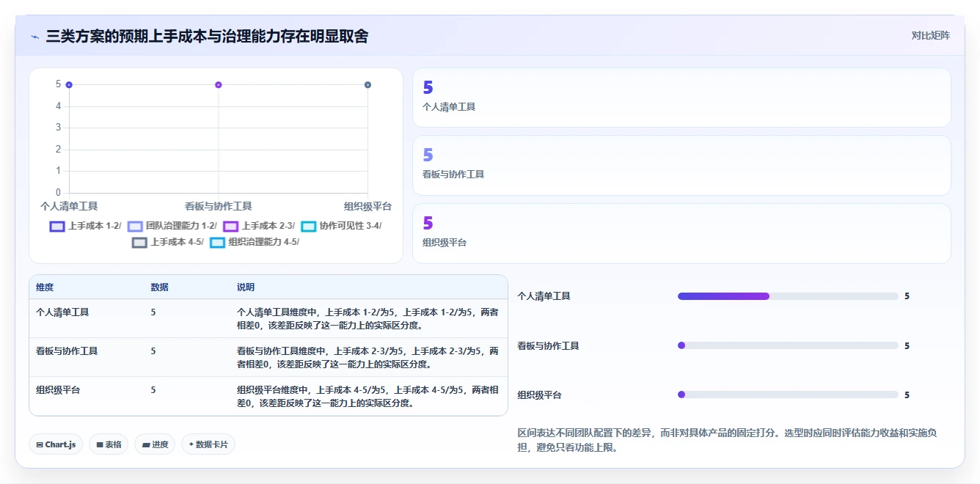Click the description text for the 组织级平台 row
Image resolution: width=980 pixels, height=484 pixels.
[367, 397]
